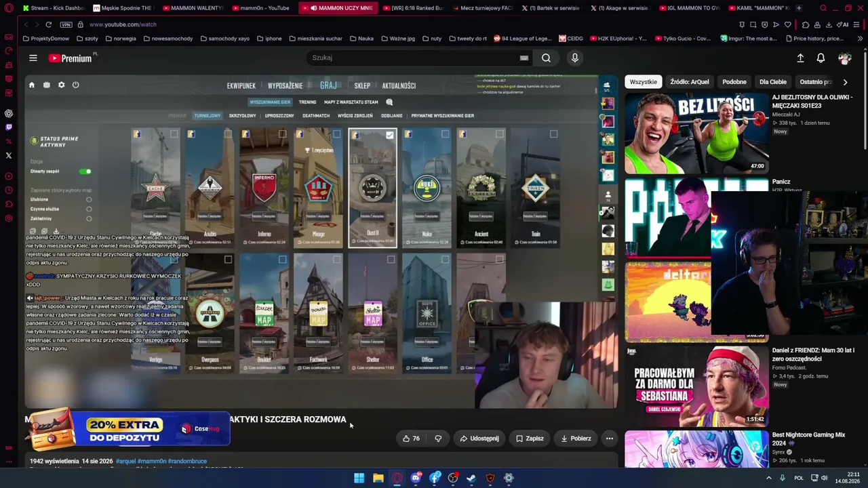Open the CEIDG bookmark

click(x=570, y=39)
